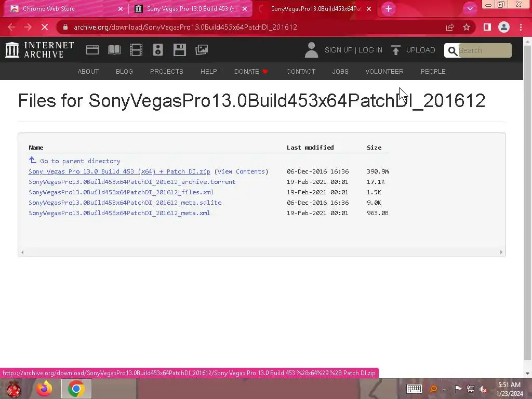Click the browser forward arrow
This screenshot has height=399, width=532.
coord(28,27)
